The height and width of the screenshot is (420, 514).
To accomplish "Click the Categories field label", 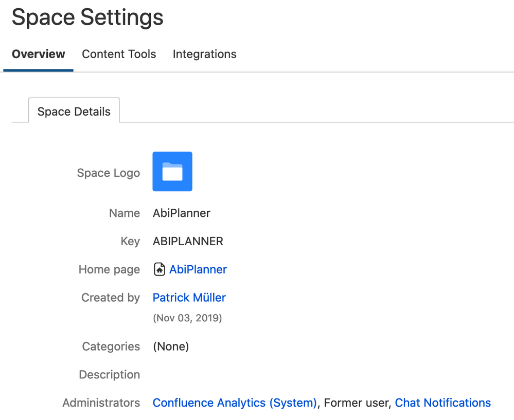I will tap(111, 346).
